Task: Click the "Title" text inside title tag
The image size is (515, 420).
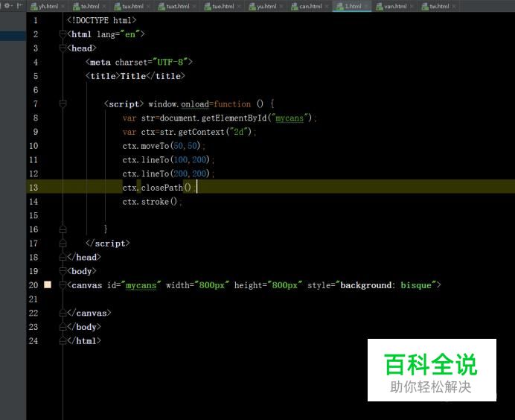Action: 133,76
